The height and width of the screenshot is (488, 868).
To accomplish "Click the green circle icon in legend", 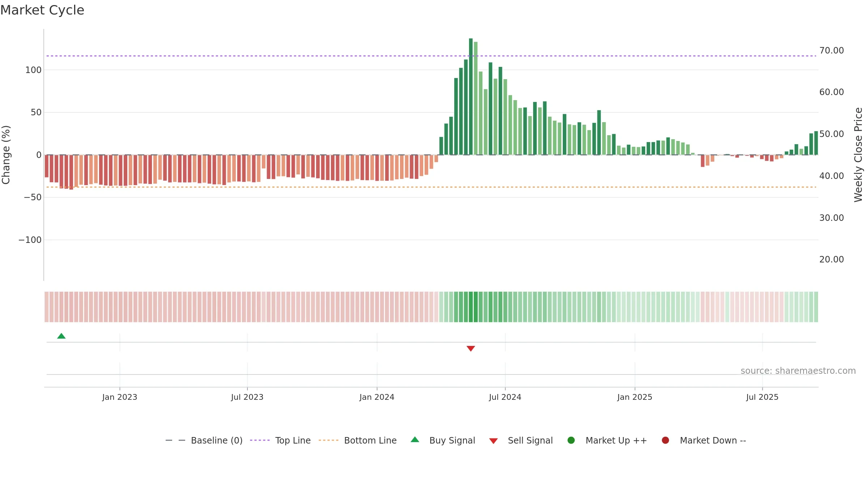I will pos(571,440).
